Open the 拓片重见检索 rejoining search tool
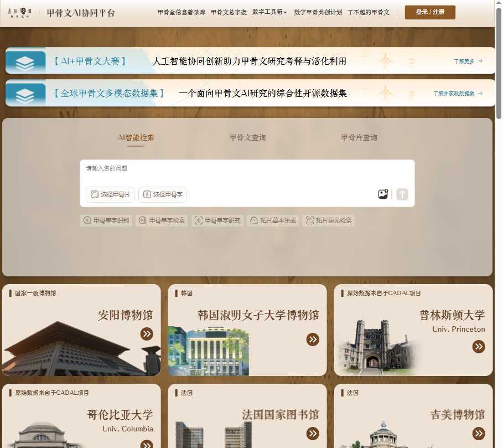This screenshot has width=503, height=448. [329, 220]
